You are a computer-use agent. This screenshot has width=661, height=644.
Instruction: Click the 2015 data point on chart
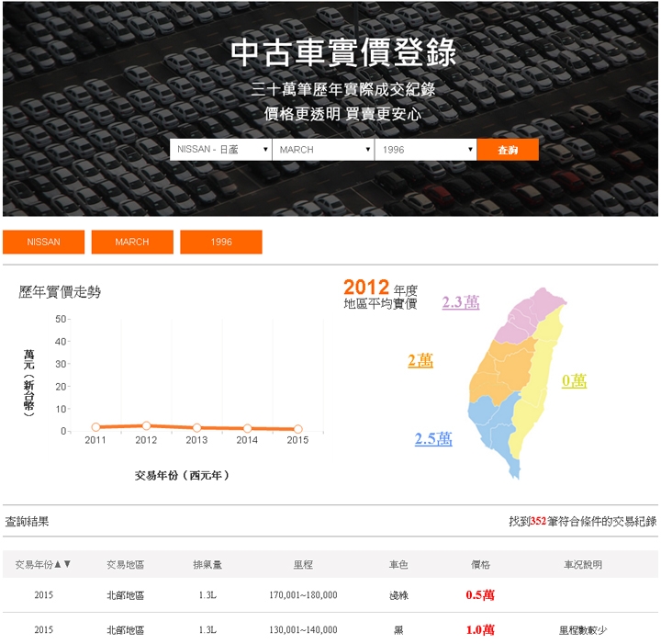pyautogui.click(x=298, y=429)
